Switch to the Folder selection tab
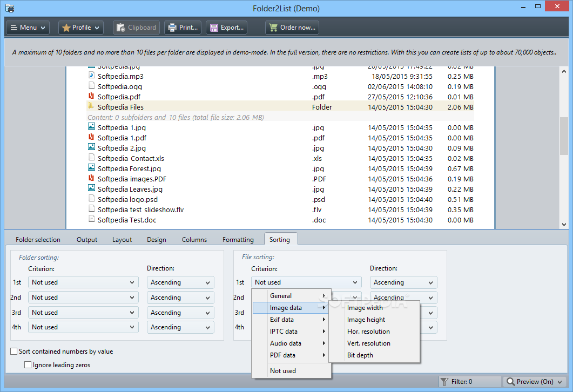Image resolution: width=573 pixels, height=392 pixels. coord(38,240)
